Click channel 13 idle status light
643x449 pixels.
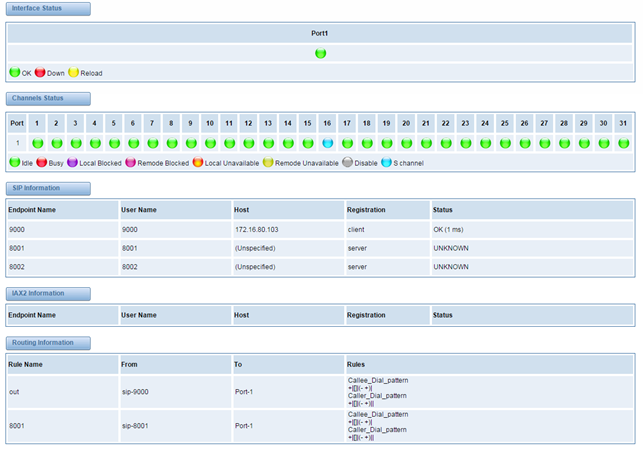point(269,143)
